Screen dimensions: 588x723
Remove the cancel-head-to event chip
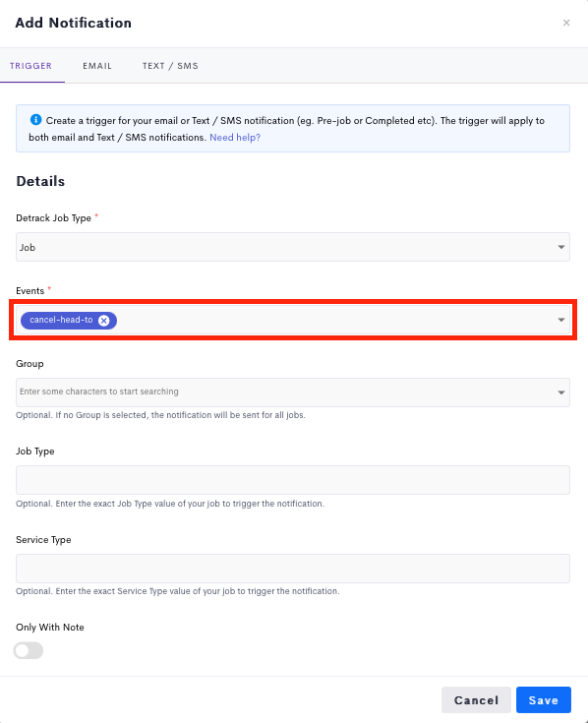point(104,320)
